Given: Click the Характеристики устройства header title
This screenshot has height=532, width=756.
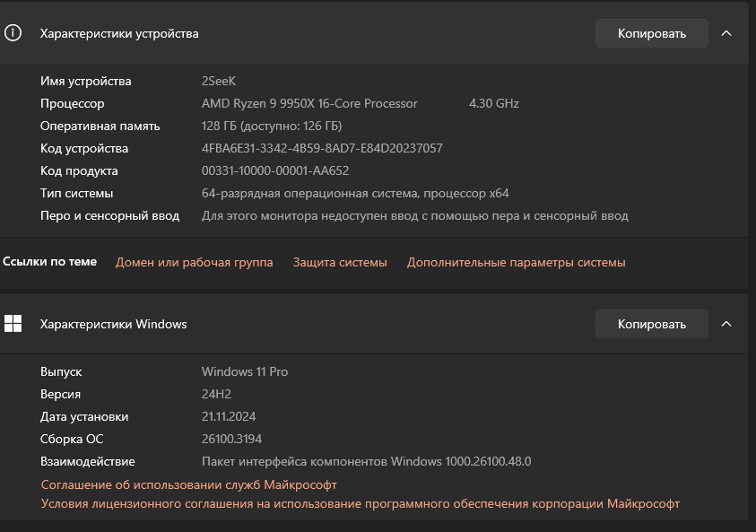Looking at the screenshot, I should point(119,33).
